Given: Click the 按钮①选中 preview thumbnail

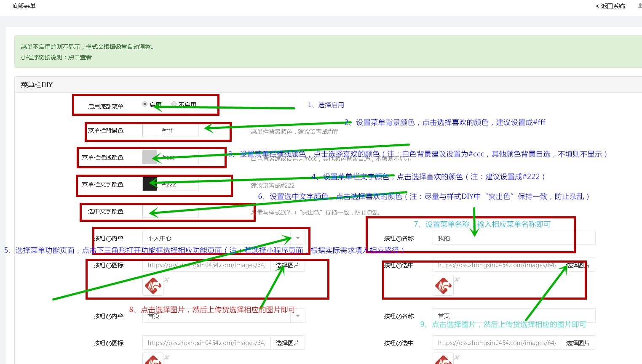Looking at the screenshot, I should 443,285.
